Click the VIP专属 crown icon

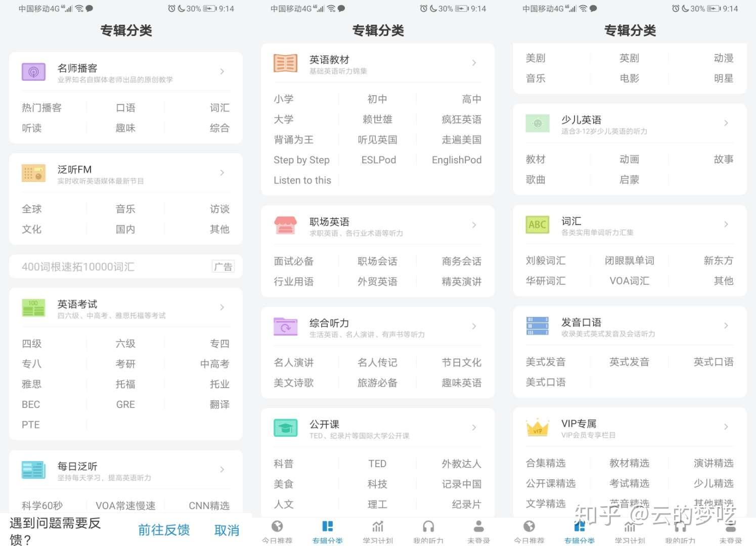coord(537,427)
